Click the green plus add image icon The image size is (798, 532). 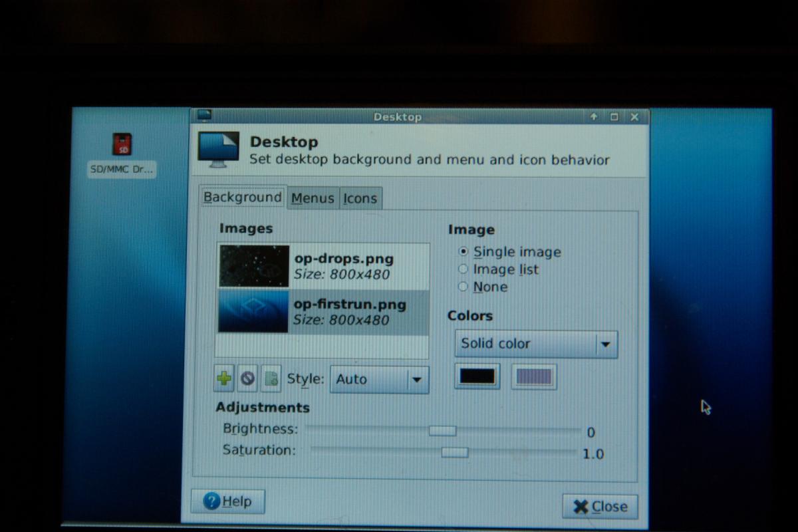pyautogui.click(x=224, y=378)
